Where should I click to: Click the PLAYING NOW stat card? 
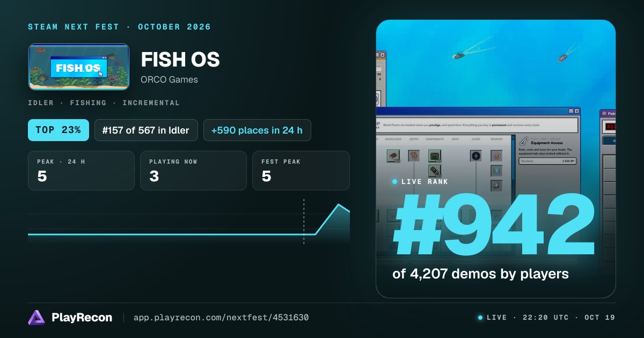click(193, 171)
